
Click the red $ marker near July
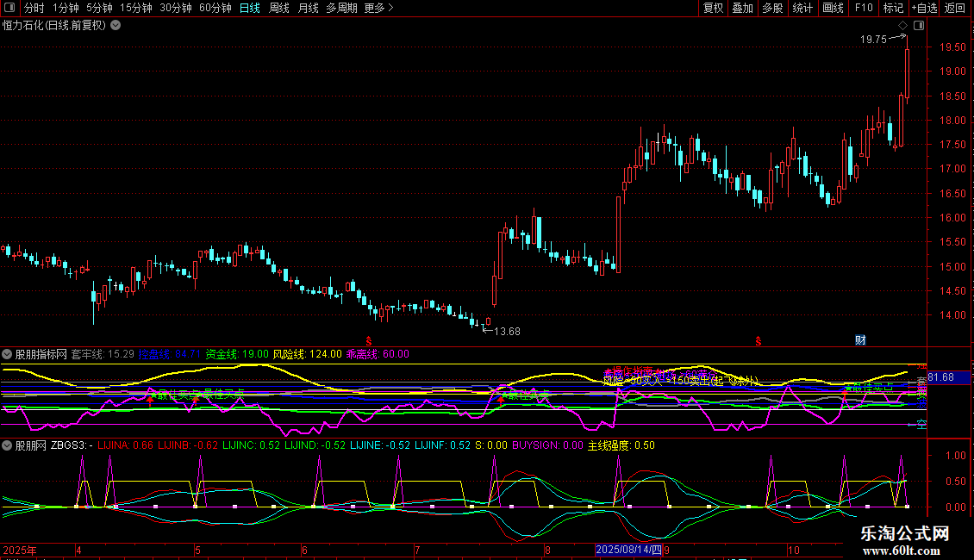(369, 341)
